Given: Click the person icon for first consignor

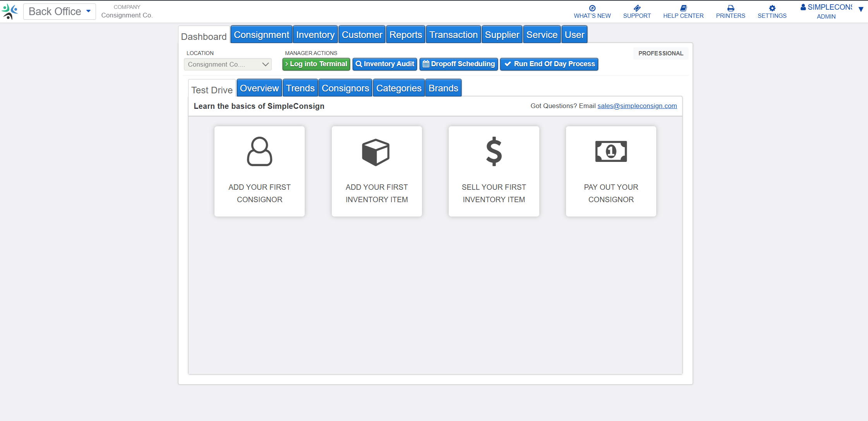Looking at the screenshot, I should point(259,151).
